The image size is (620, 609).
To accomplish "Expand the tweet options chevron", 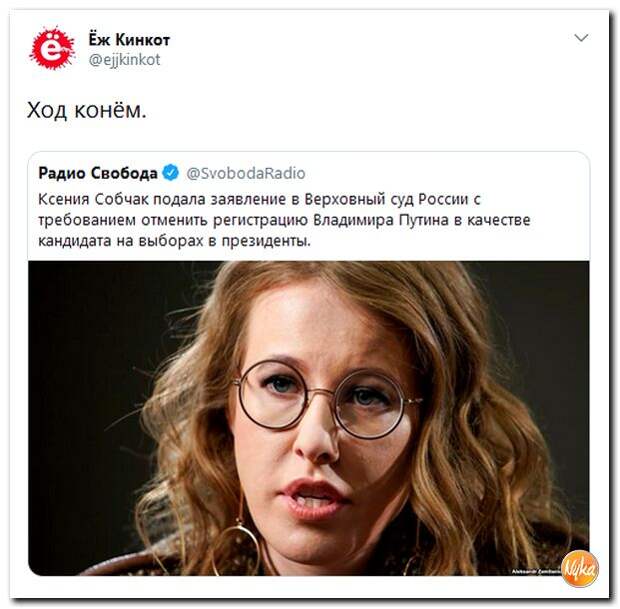I will pyautogui.click(x=581, y=38).
